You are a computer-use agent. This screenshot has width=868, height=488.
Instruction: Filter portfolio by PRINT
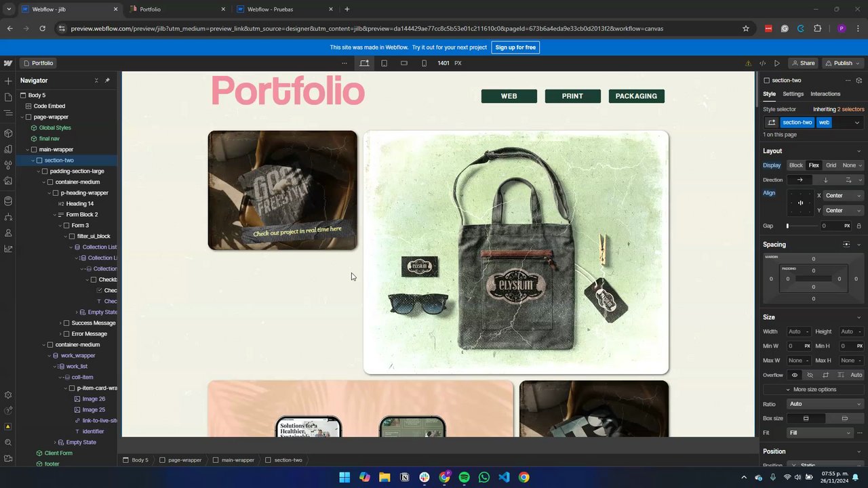[572, 96]
